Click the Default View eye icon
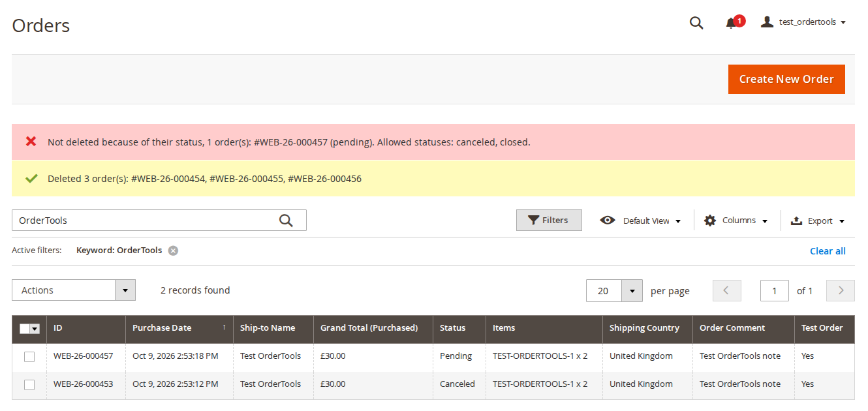The image size is (868, 411). (608, 221)
